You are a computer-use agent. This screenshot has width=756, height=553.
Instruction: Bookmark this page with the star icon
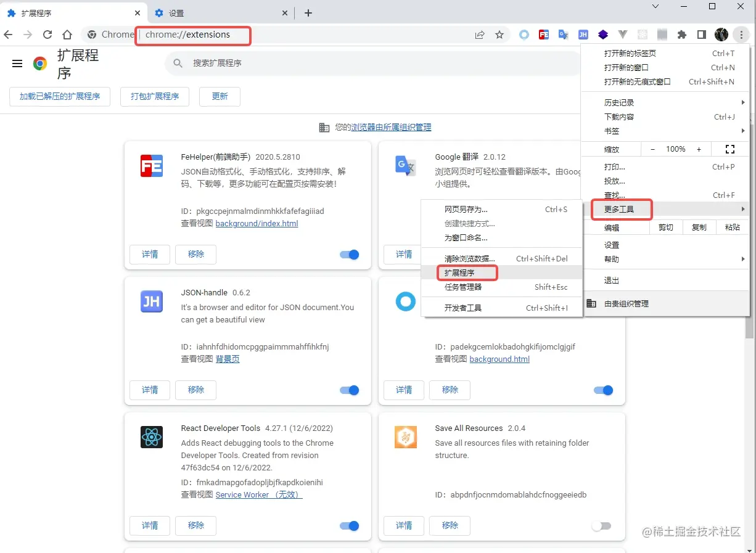point(499,35)
